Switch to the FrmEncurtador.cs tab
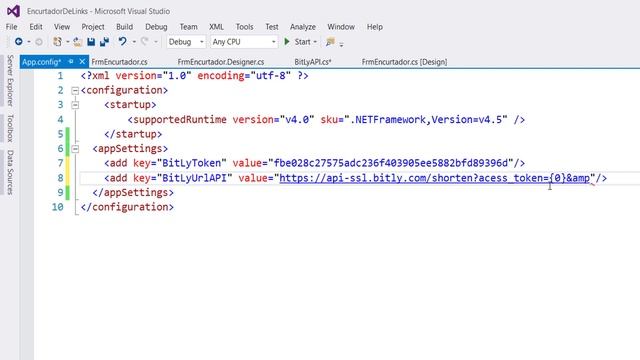The image size is (640, 360). pos(119,62)
